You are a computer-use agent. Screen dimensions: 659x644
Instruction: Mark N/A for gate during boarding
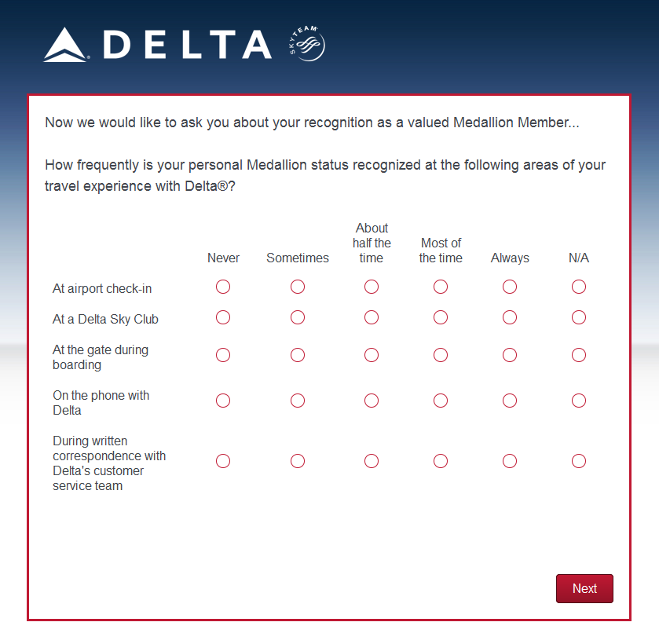pos(579,356)
